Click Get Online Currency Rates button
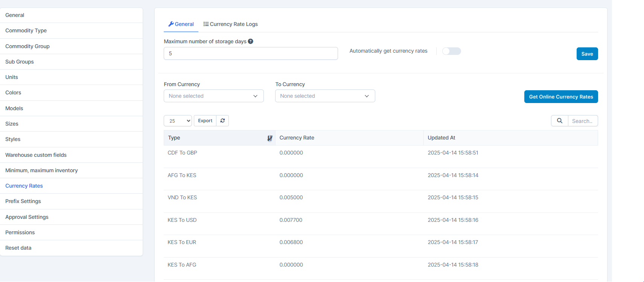The width and height of the screenshot is (644, 282). [x=561, y=97]
